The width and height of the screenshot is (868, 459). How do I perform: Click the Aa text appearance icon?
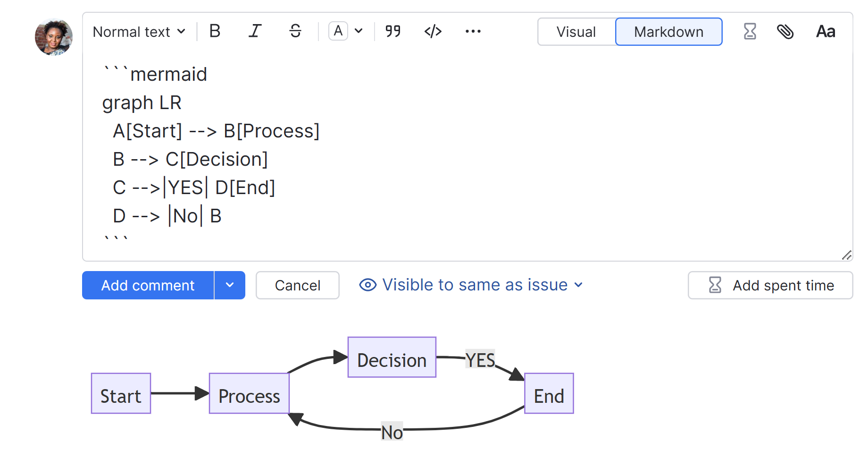825,31
